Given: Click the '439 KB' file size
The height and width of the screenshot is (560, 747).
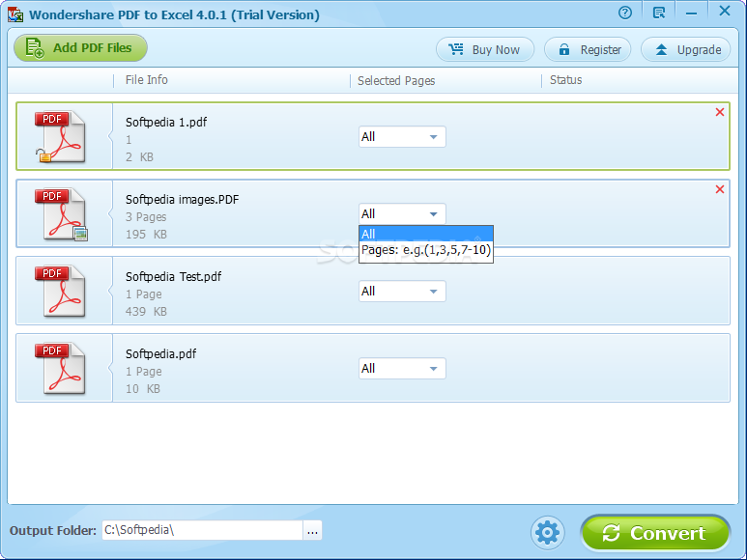Looking at the screenshot, I should pyautogui.click(x=146, y=312).
